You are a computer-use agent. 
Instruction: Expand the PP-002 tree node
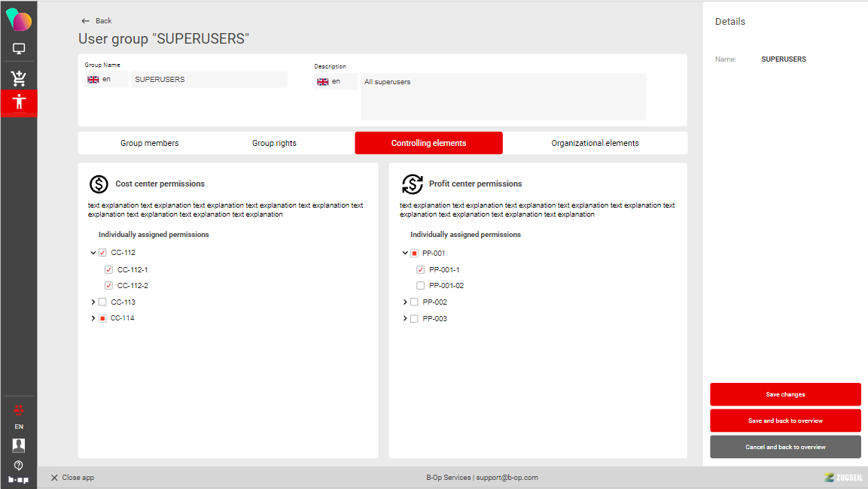coord(405,302)
